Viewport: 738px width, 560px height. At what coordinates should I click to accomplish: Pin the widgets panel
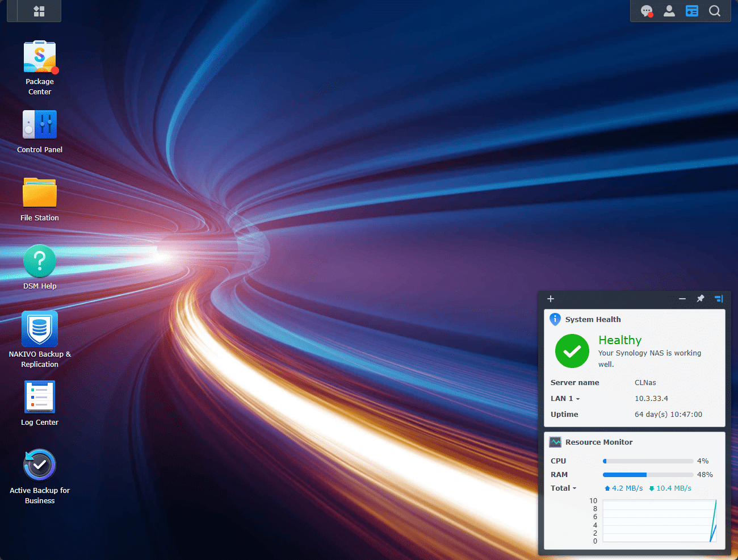click(701, 299)
